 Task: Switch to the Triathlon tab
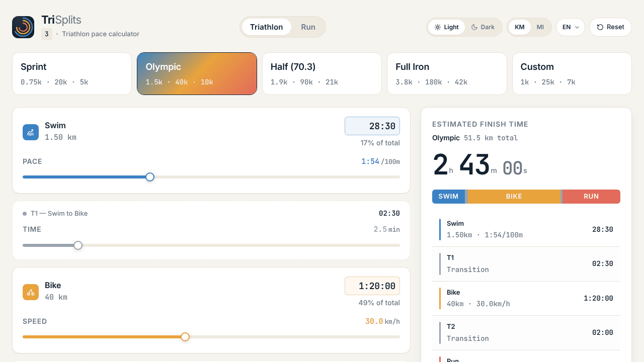click(267, 27)
